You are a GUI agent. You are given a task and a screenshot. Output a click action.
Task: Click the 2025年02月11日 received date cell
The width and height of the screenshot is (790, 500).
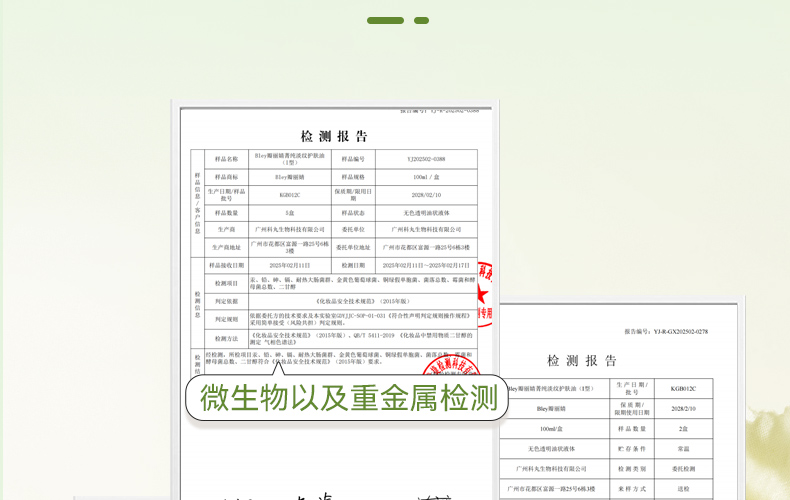click(290, 265)
